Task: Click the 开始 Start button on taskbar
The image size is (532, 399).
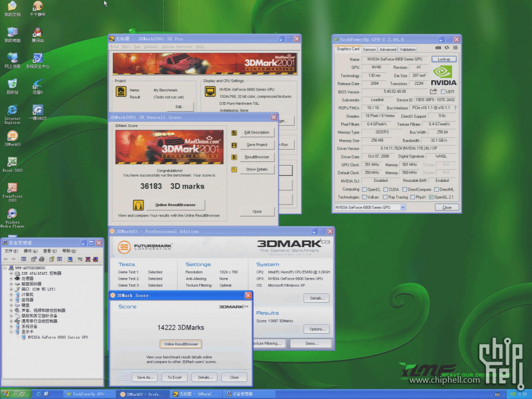Action: (16, 394)
